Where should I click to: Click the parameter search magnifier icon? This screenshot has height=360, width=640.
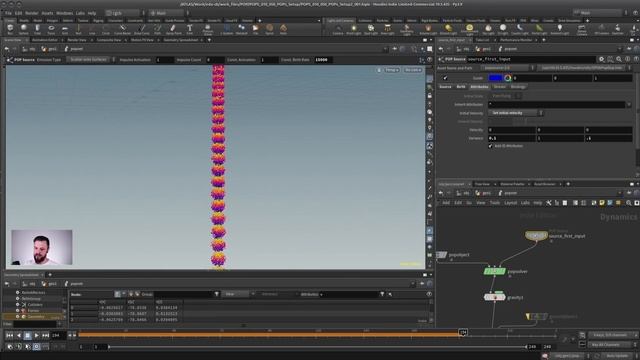[x=619, y=59]
